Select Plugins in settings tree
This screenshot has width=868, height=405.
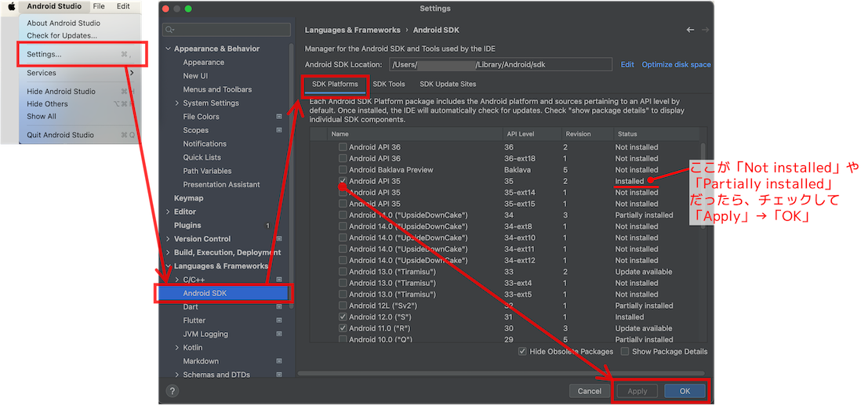[187, 225]
